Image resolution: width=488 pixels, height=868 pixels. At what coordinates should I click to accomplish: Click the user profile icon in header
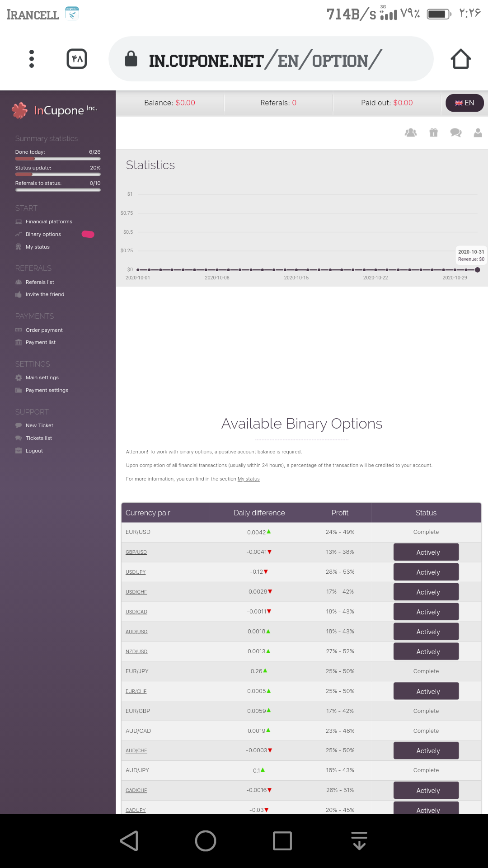click(478, 132)
